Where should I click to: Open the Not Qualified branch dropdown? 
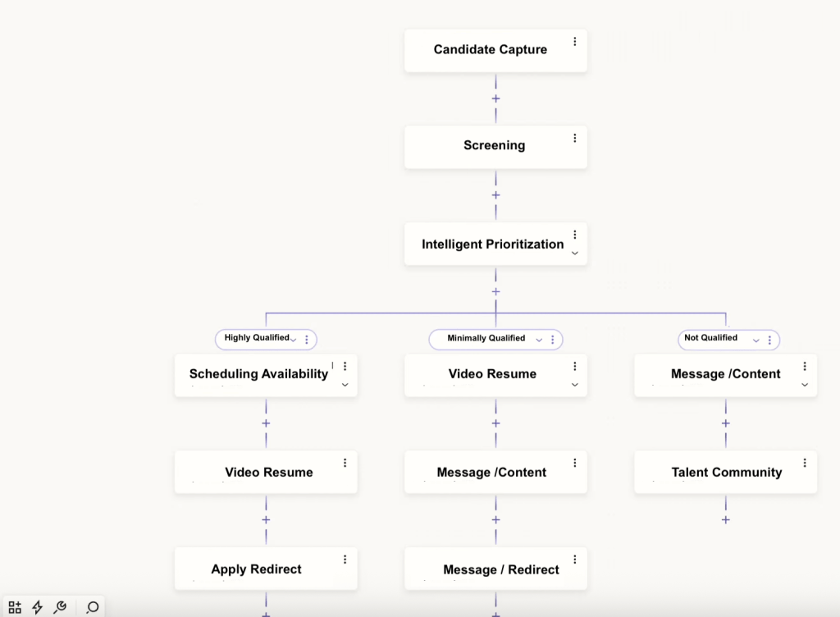(x=756, y=340)
